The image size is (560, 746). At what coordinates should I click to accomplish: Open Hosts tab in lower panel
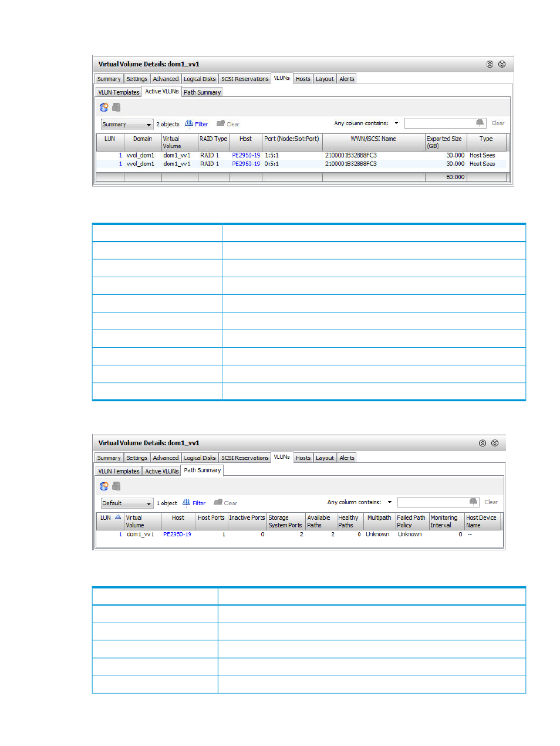coord(303,458)
